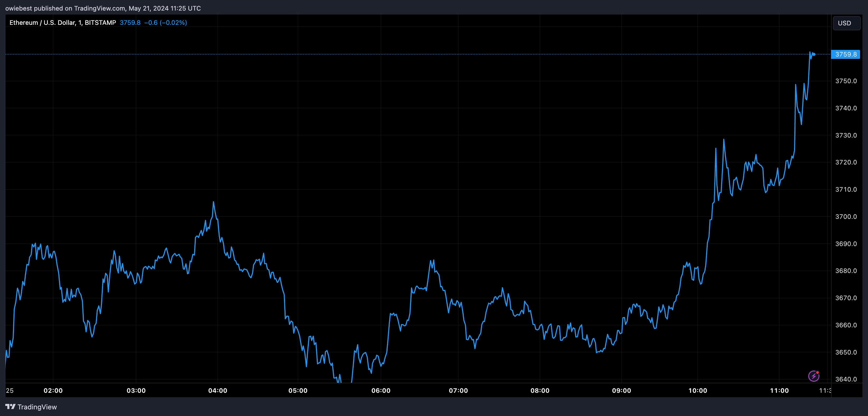Click the 10:00 time axis label

[698, 391]
